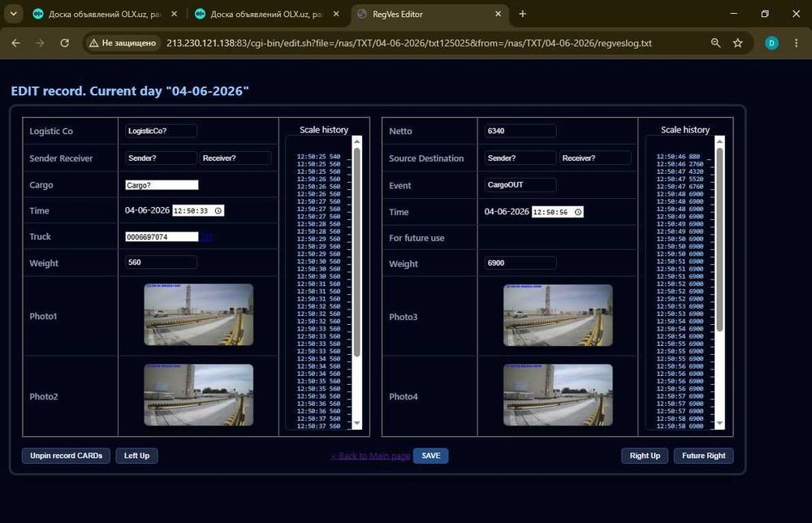
Task: Click the Netto field showing 6340
Action: (x=520, y=131)
